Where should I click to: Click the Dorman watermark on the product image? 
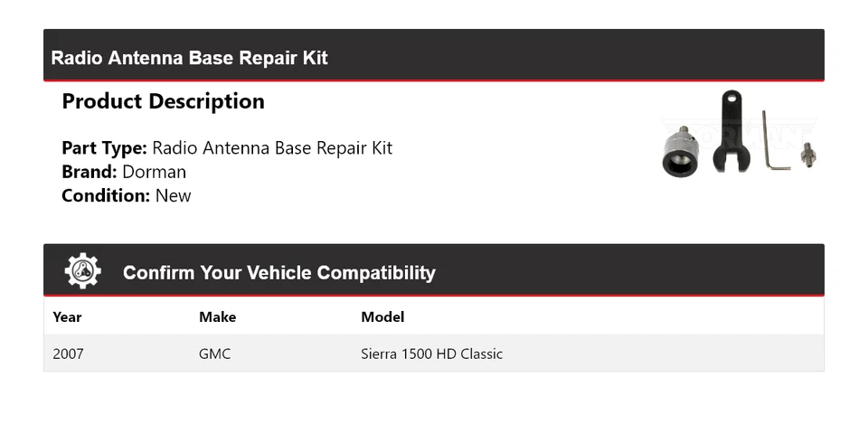point(805,127)
